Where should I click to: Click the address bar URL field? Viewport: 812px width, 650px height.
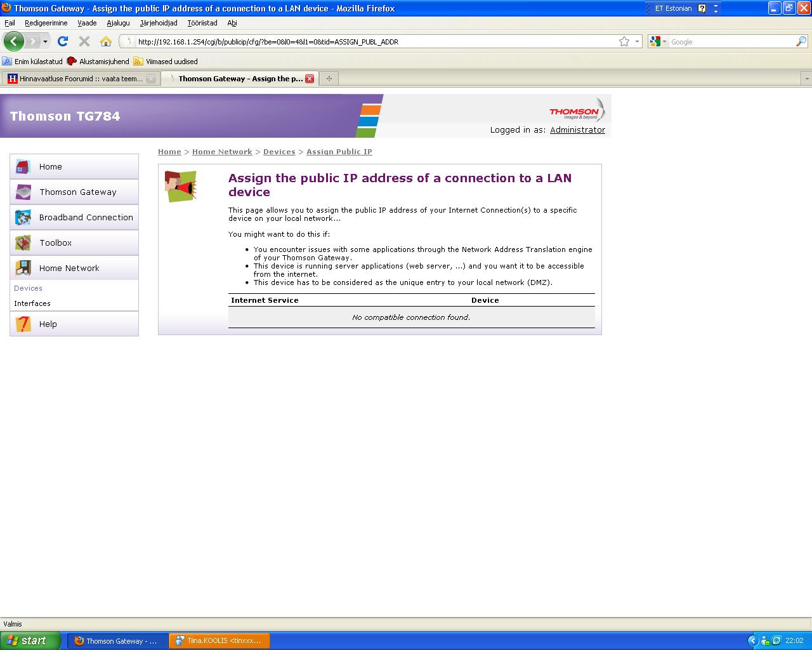[377, 42]
